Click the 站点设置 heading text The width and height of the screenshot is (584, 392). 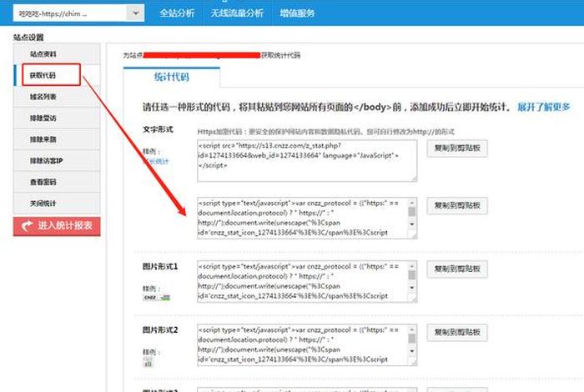tap(28, 38)
